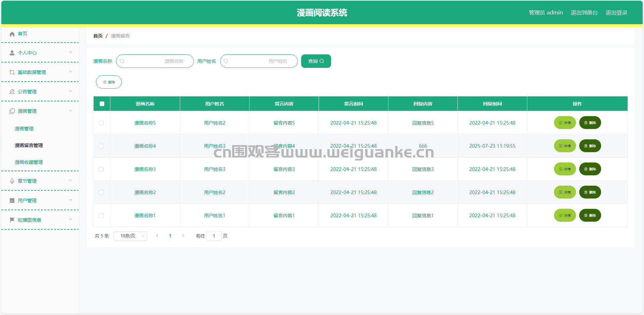
Task: Go to next page arrow
Action: click(x=183, y=236)
